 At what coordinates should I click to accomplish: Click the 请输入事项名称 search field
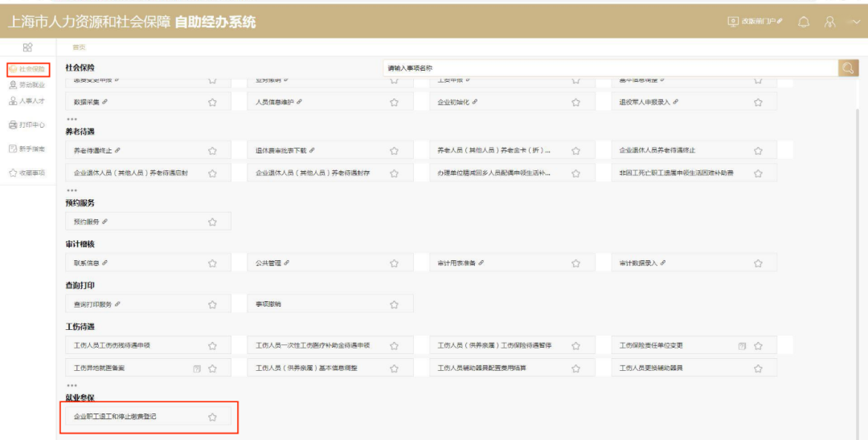pyautogui.click(x=611, y=68)
